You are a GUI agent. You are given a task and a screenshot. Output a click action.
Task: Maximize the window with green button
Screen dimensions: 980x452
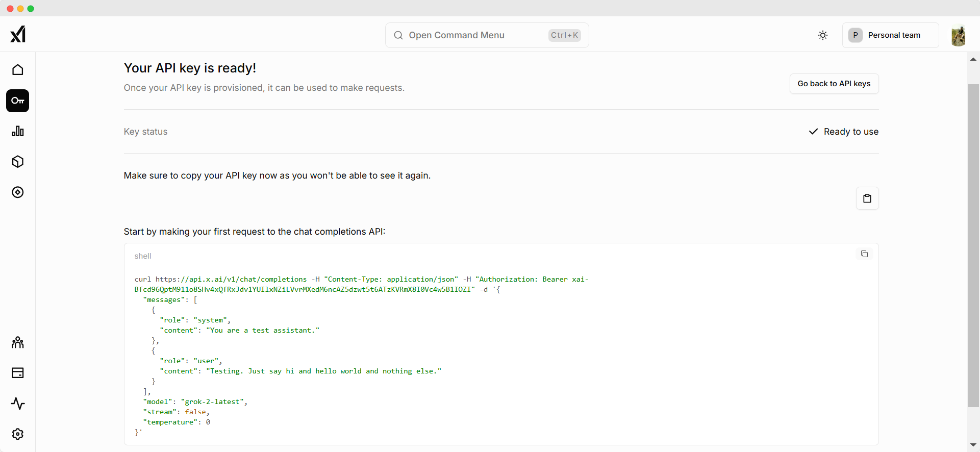pos(31,9)
